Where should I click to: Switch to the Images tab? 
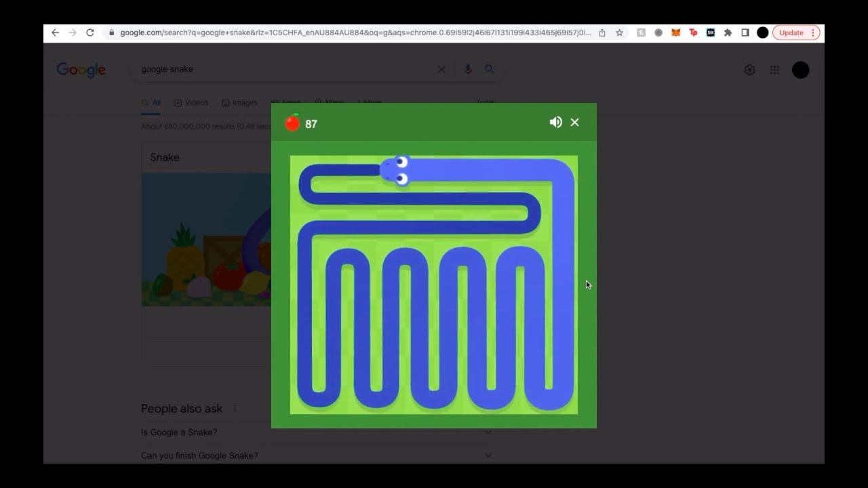[x=239, y=103]
